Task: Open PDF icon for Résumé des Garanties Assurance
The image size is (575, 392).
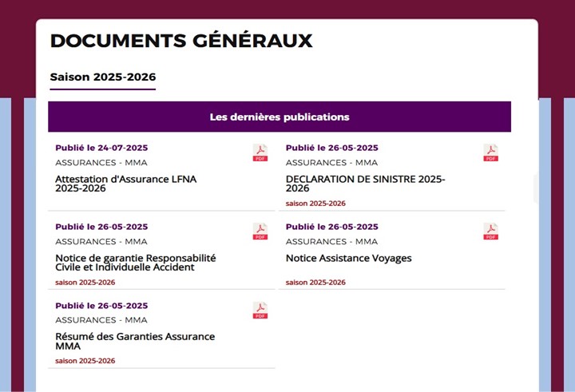Action: tap(260, 311)
